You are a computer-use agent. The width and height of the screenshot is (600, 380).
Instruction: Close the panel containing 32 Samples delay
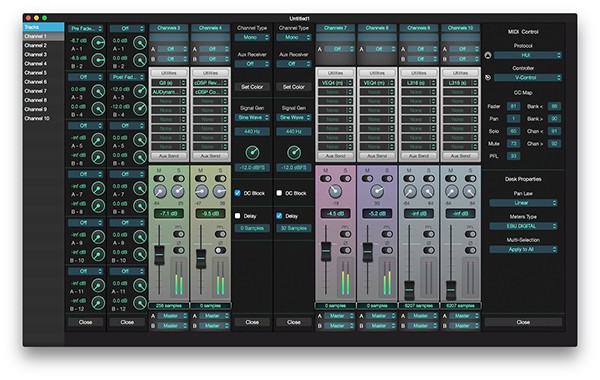point(293,322)
